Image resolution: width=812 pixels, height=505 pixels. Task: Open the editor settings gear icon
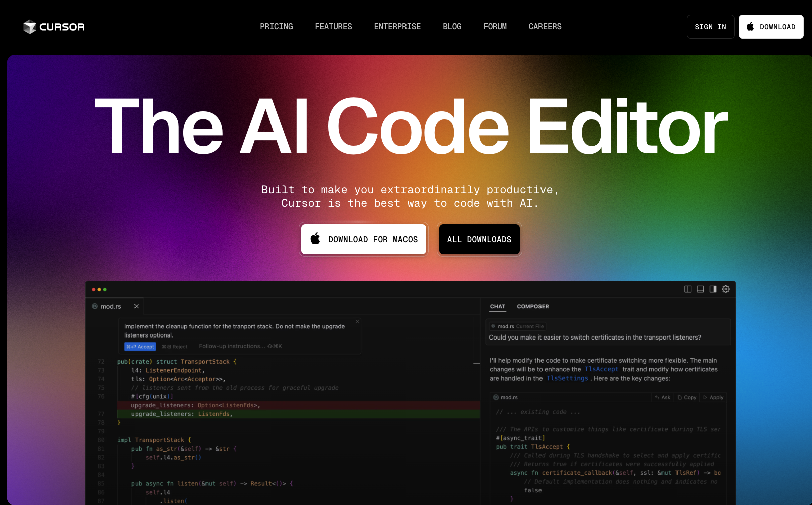click(x=726, y=289)
